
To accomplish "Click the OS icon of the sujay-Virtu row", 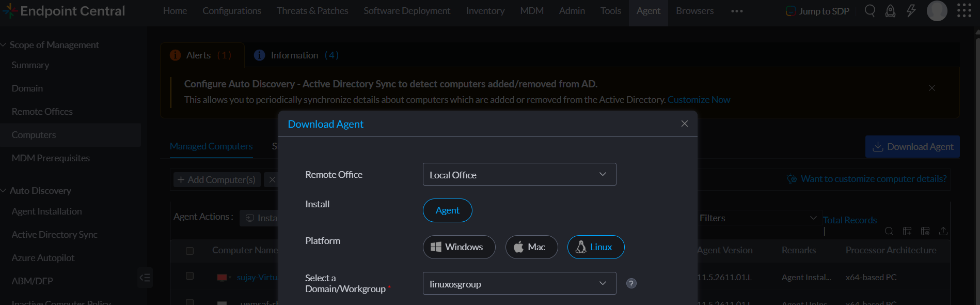I will [x=222, y=278].
